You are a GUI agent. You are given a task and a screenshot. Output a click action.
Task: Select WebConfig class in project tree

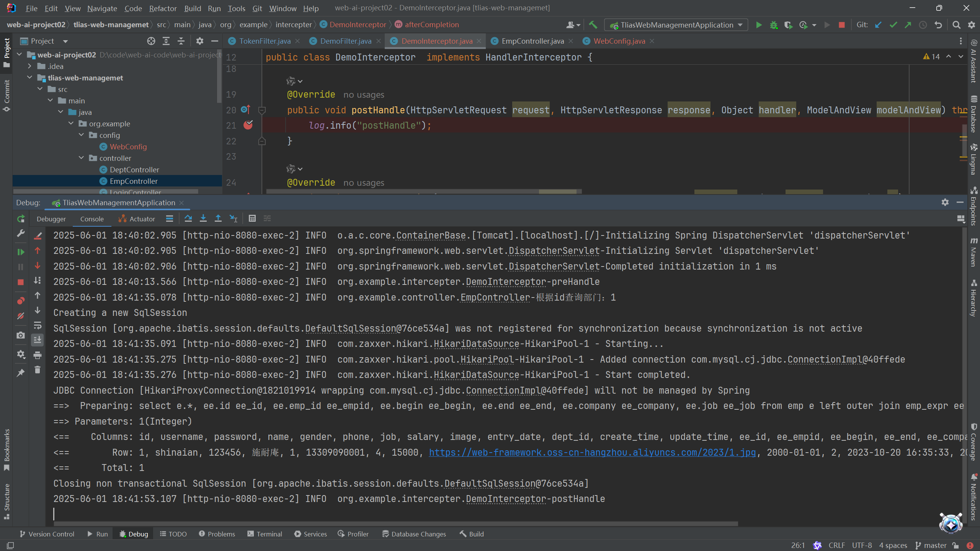pyautogui.click(x=128, y=147)
